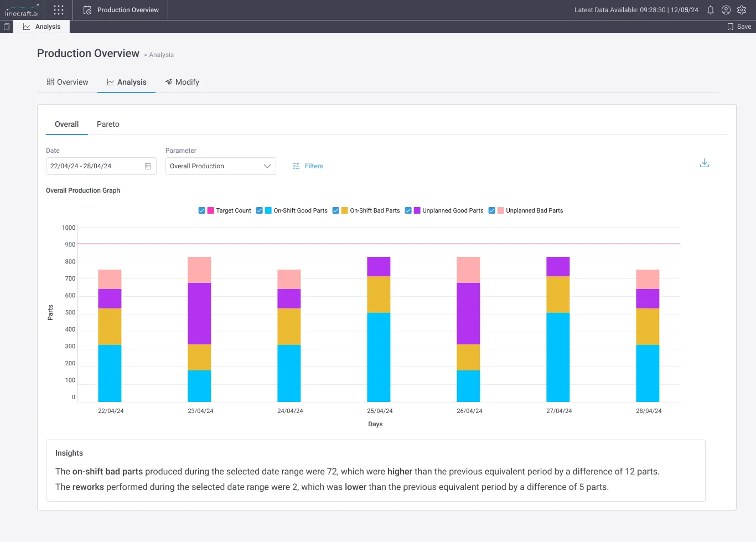This screenshot has width=756, height=542.
Task: Open the notifications bell
Action: [711, 10]
